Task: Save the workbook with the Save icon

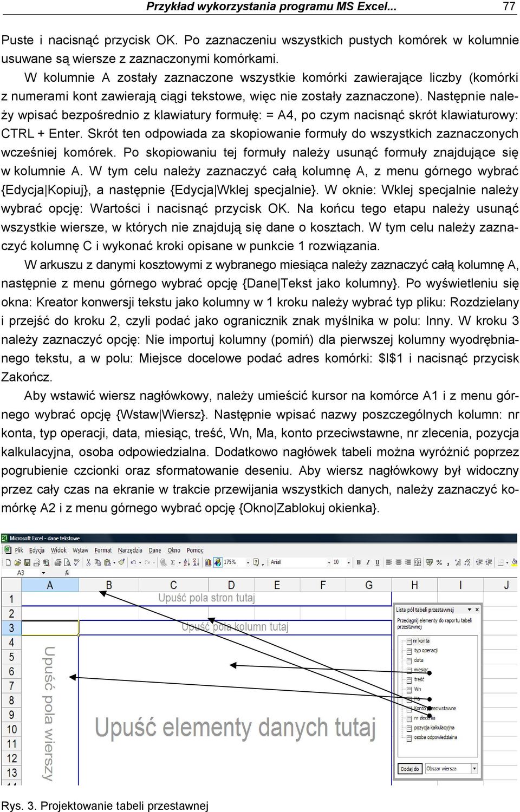Action: click(28, 562)
